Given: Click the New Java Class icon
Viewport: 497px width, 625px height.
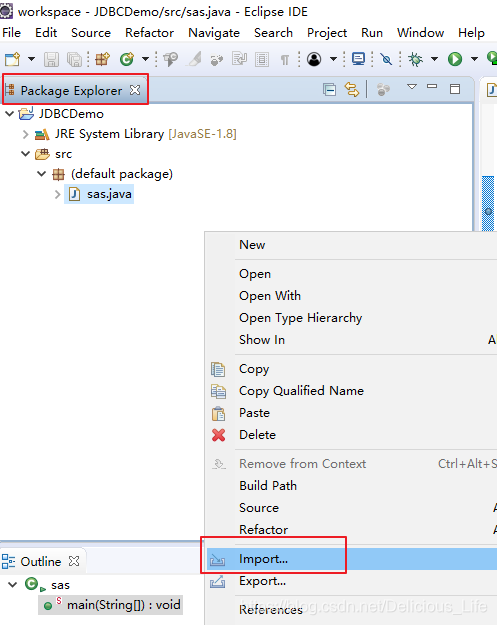Looking at the screenshot, I should pyautogui.click(x=127, y=59).
